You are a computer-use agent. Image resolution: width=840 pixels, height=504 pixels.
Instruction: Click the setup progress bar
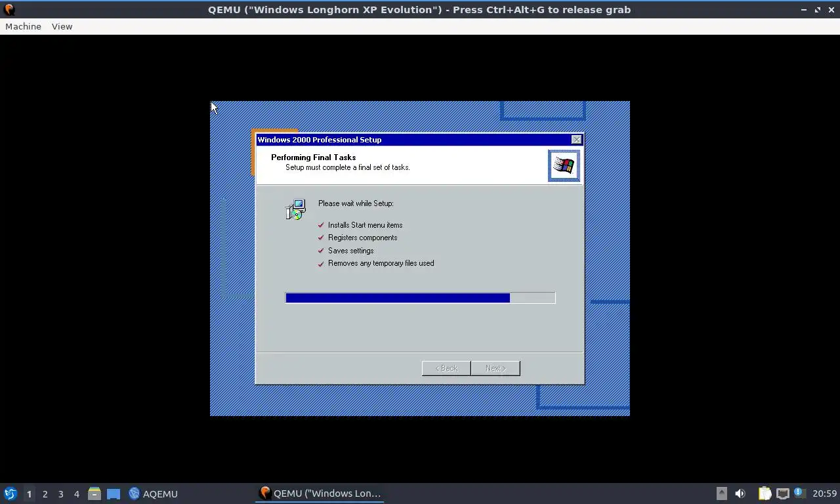point(420,298)
